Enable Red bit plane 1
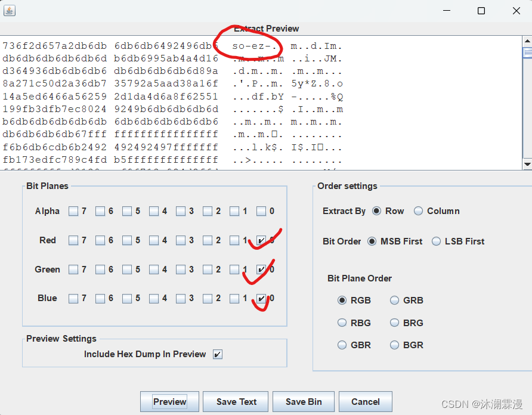The height and width of the screenshot is (415, 532). [234, 240]
